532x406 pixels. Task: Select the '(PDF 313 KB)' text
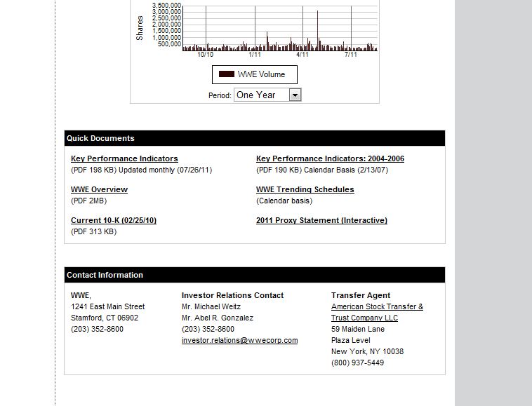click(93, 231)
